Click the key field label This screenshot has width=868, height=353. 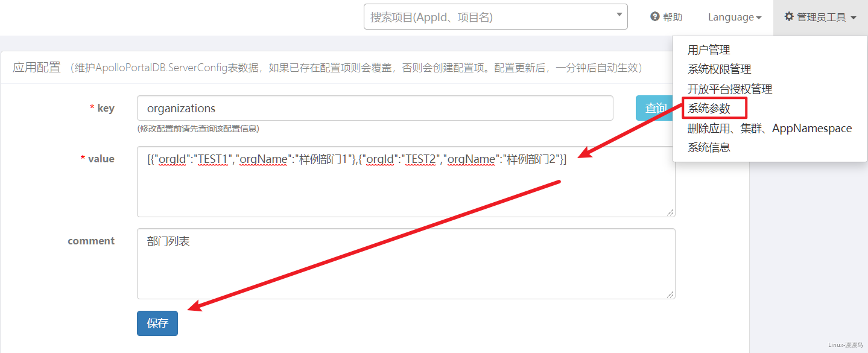(102, 108)
